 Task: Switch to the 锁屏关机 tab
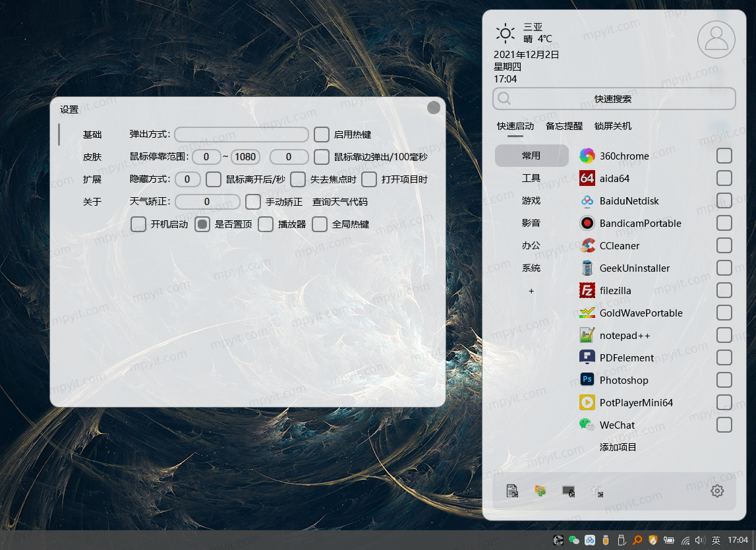(613, 126)
